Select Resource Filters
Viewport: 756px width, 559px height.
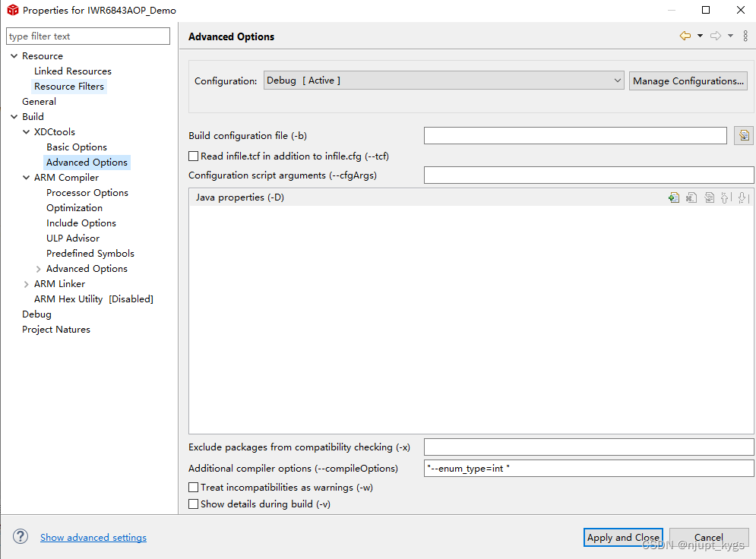[x=69, y=87]
